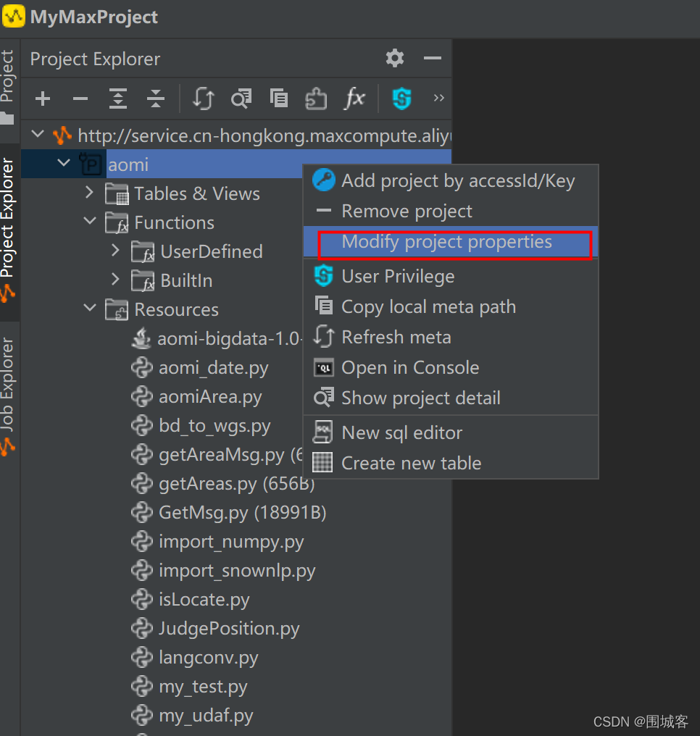This screenshot has height=736, width=700.
Task: Click the MyMaxProject application icon
Action: coord(14,17)
